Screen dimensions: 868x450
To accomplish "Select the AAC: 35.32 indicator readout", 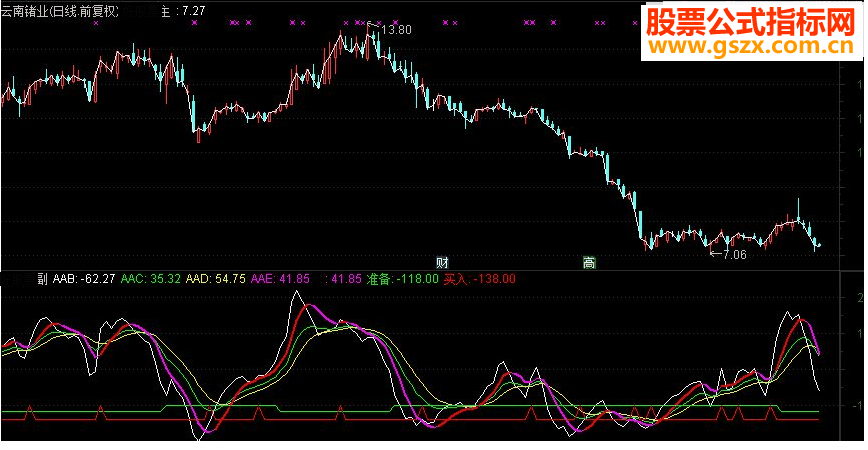I will coord(151,279).
